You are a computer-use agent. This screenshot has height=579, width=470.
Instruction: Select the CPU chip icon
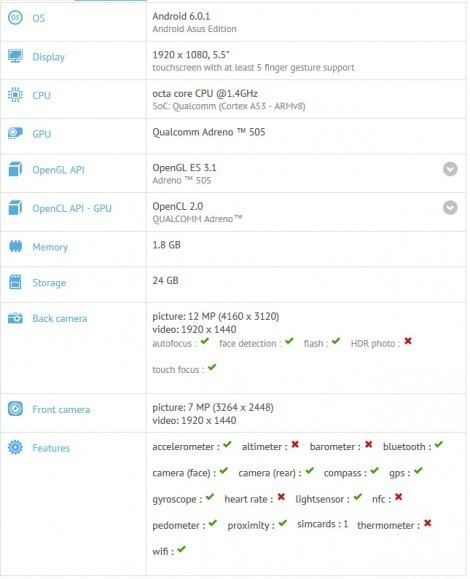point(15,95)
